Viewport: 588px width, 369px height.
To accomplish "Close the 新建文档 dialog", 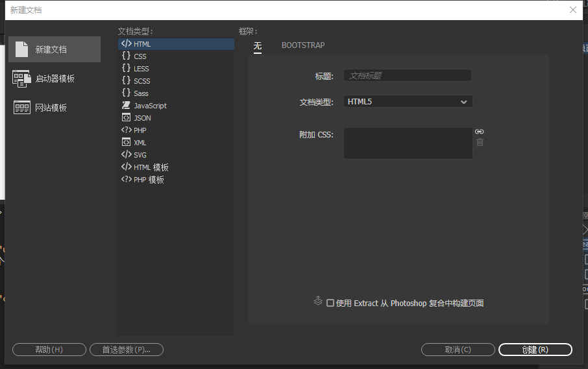I will [573, 10].
